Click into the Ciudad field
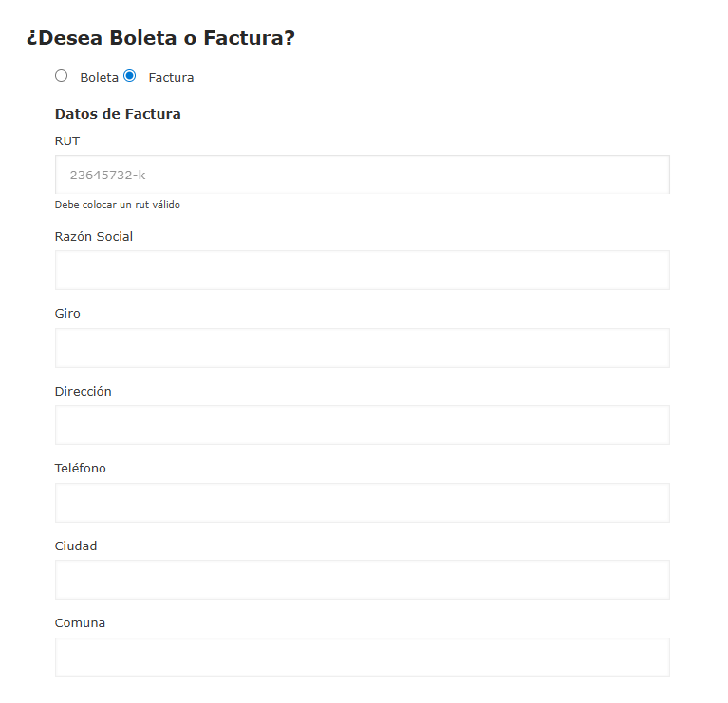 click(x=362, y=580)
